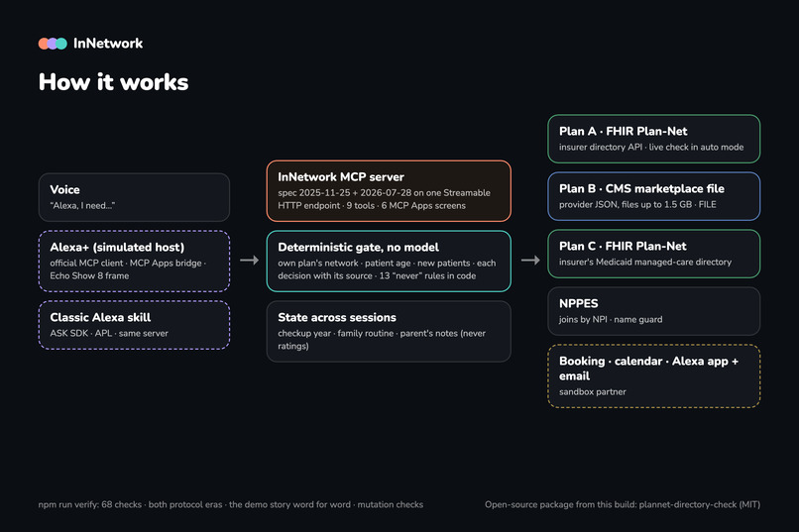Click the open-source package plannet-directory-check footer text
Screen dimensions: 799x532
tap(623, 504)
